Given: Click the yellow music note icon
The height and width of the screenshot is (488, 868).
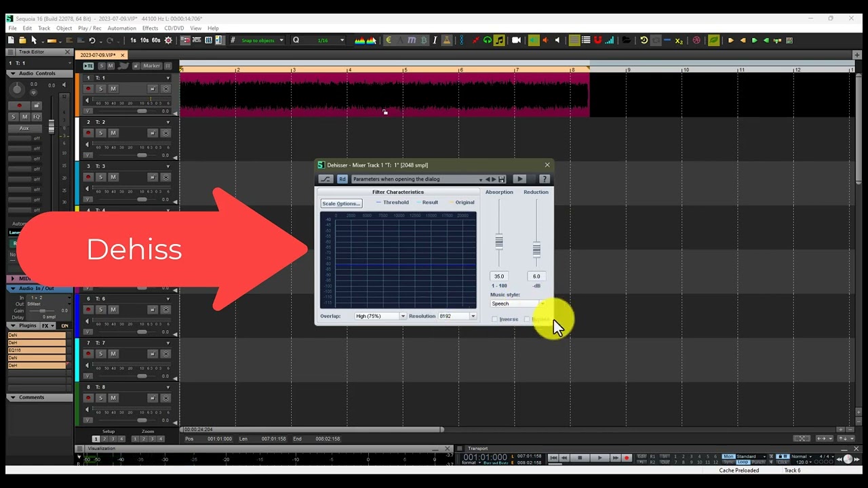Looking at the screenshot, I should tap(499, 40).
